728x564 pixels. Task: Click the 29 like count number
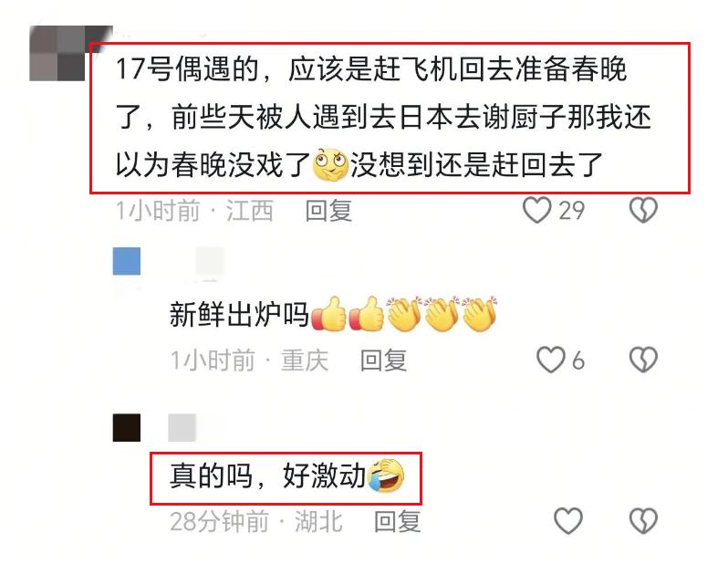571,211
